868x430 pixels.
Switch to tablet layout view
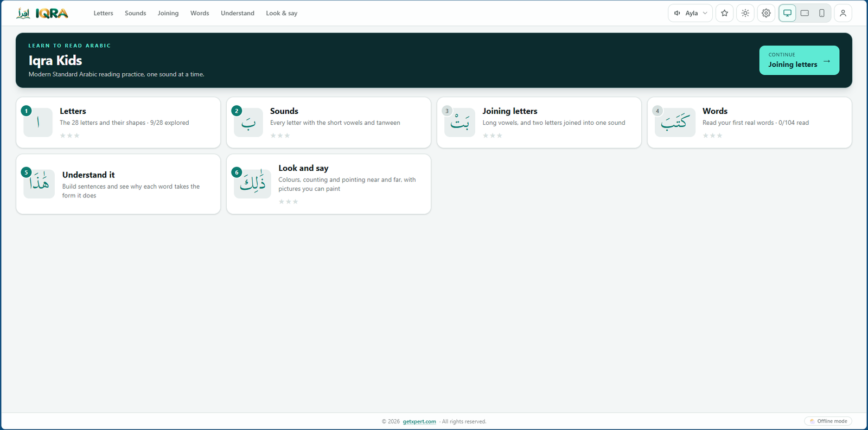[x=805, y=13]
